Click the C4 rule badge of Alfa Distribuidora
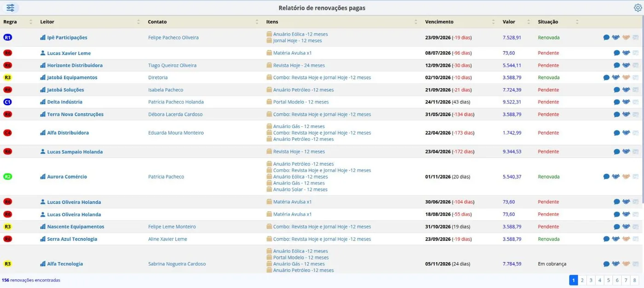The width and height of the screenshot is (644, 288). point(7,133)
